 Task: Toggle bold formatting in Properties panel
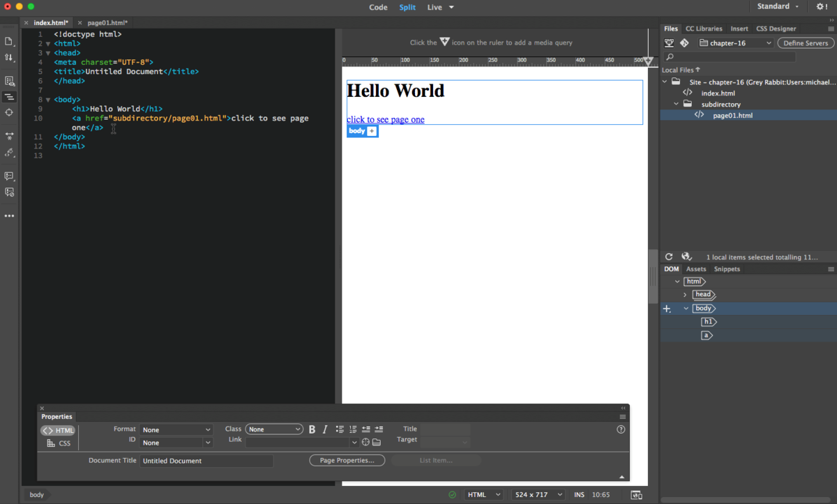(312, 429)
